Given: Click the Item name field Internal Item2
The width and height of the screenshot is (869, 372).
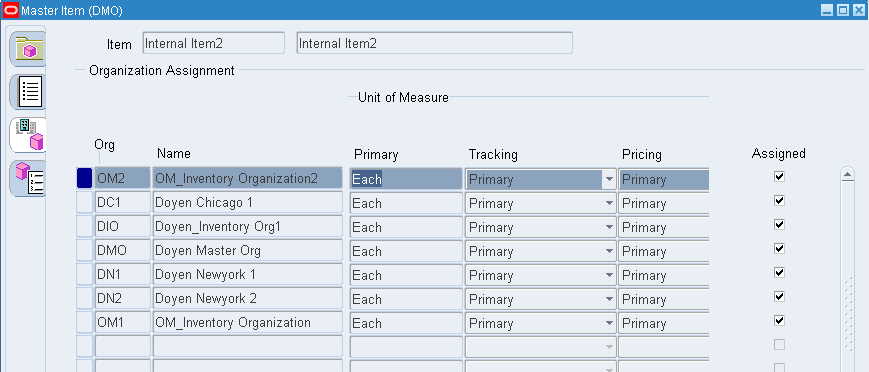Looking at the screenshot, I should click(x=213, y=43).
